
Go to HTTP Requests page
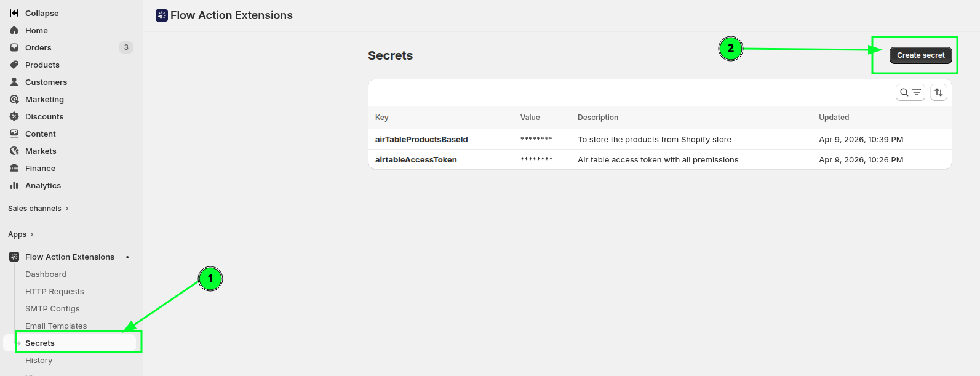(54, 292)
